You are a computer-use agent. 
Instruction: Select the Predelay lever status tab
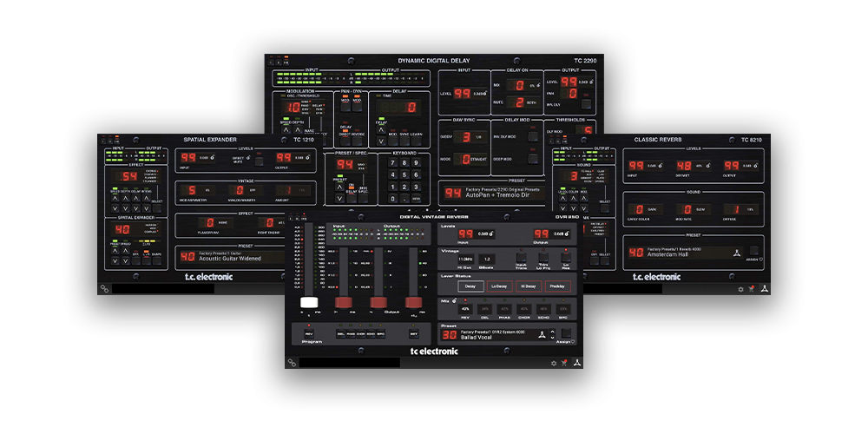coord(556,286)
